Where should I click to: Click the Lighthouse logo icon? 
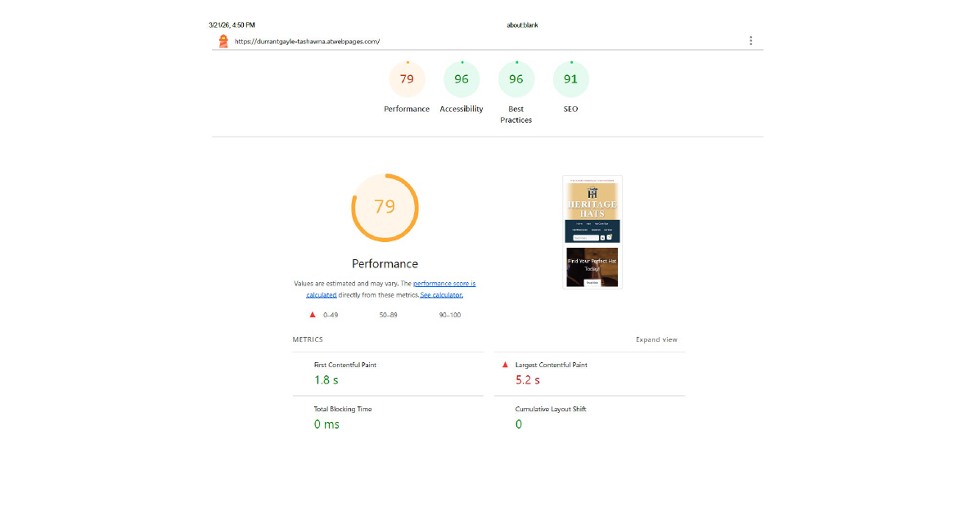coord(223,41)
